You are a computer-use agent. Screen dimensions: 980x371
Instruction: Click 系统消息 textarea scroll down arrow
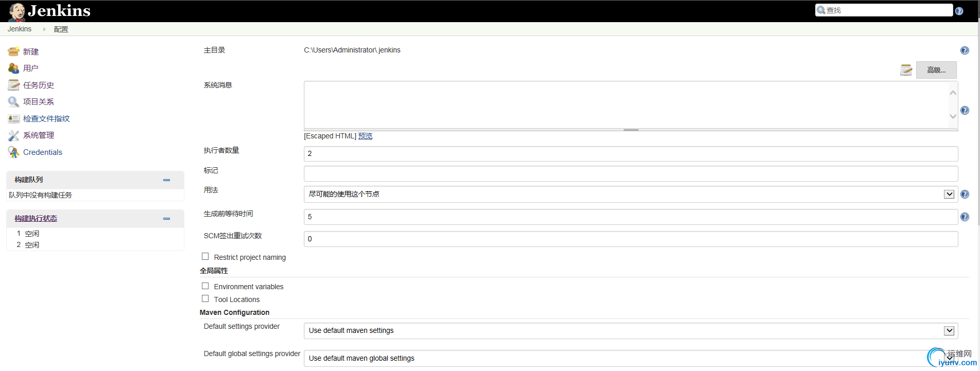click(953, 116)
